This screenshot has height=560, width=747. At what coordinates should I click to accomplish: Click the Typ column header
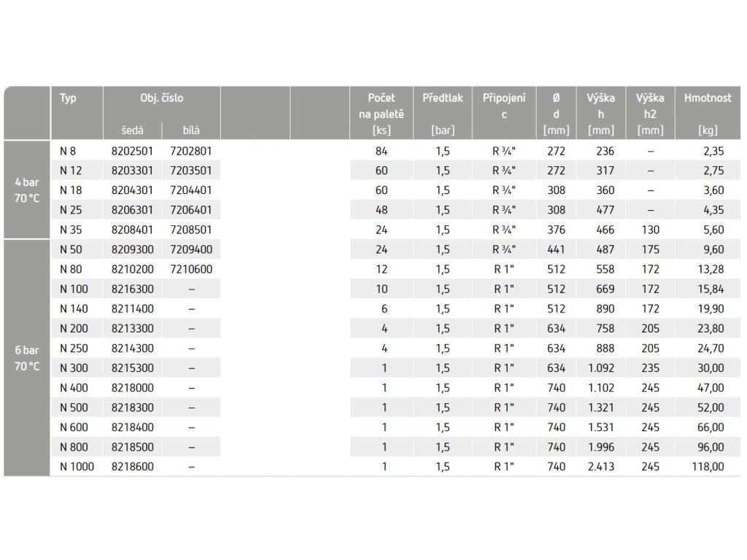pos(68,98)
